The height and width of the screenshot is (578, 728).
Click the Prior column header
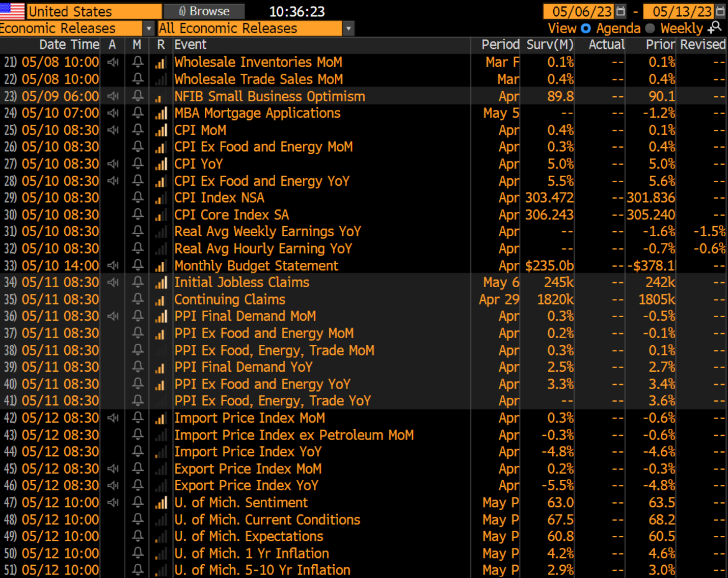[660, 45]
